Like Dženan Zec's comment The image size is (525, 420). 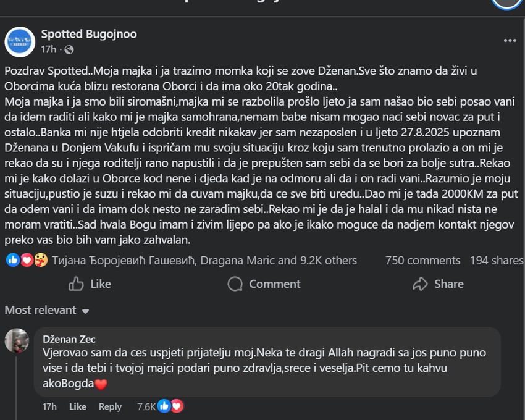point(77,406)
